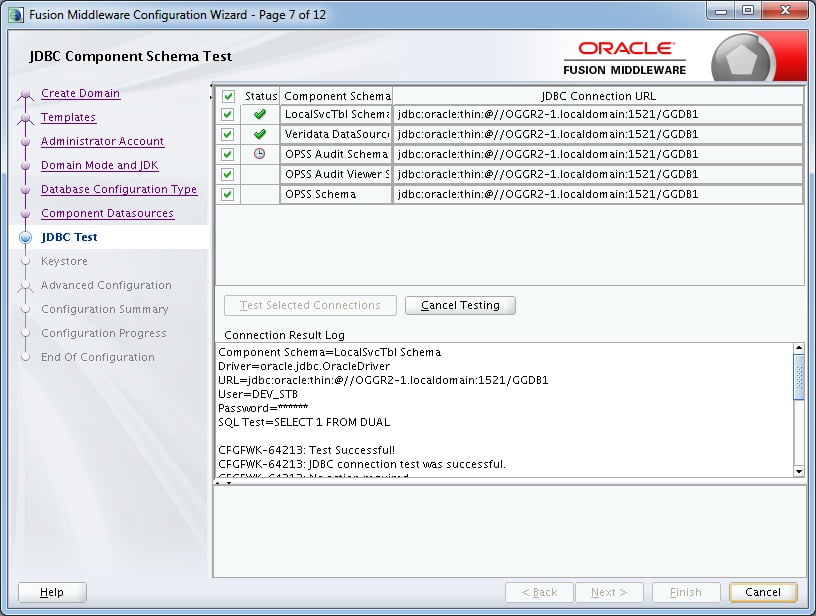Select the LocalSvcTbl Schema name cell

pos(336,114)
